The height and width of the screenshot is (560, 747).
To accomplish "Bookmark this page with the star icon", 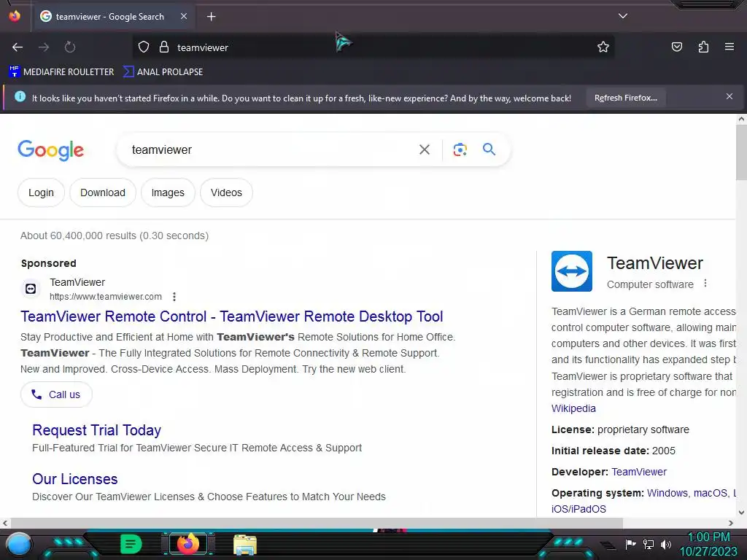I will point(603,47).
